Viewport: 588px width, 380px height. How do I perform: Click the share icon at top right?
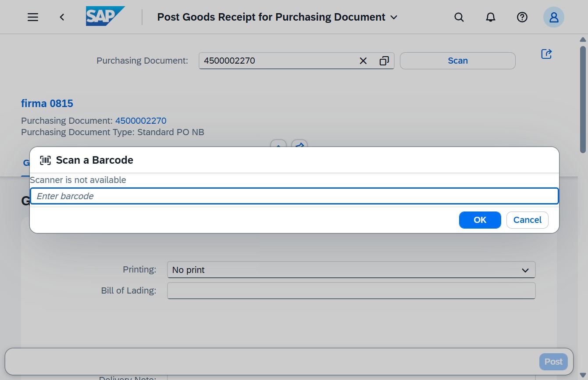pos(546,54)
